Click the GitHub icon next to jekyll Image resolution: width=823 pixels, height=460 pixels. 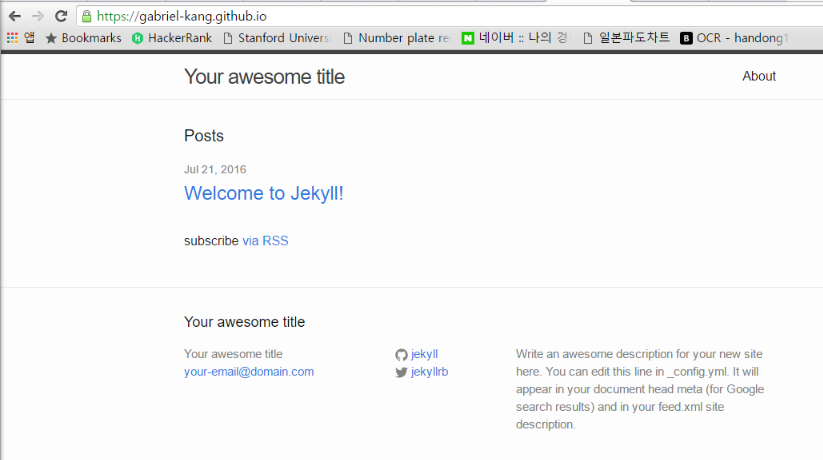pyautogui.click(x=401, y=354)
